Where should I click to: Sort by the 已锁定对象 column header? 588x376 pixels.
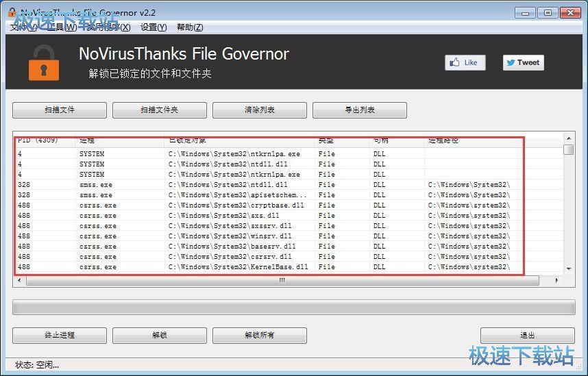coord(239,140)
